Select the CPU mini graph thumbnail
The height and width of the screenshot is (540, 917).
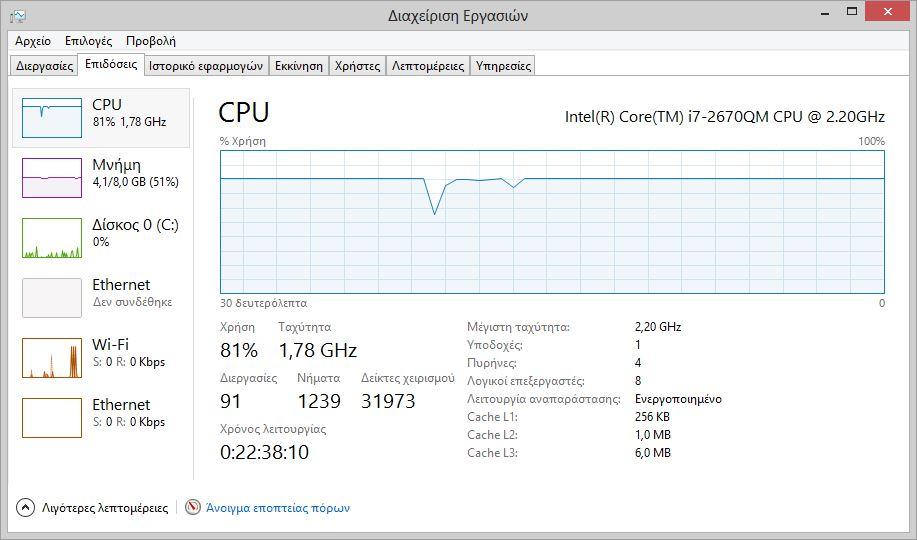click(x=51, y=118)
